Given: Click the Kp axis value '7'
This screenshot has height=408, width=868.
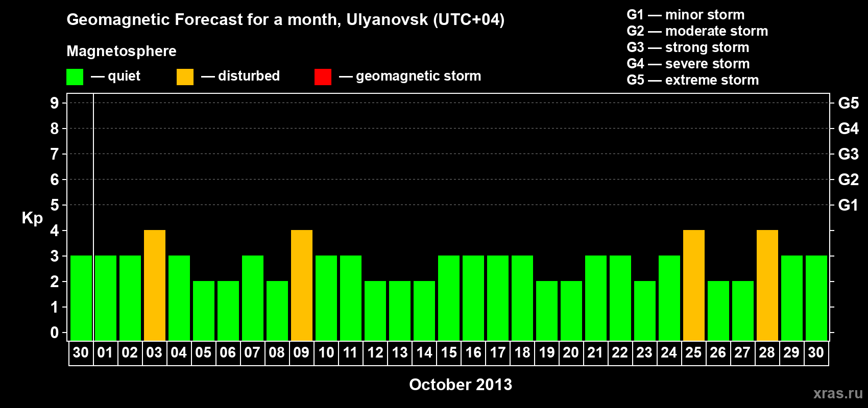Looking at the screenshot, I should pos(55,154).
